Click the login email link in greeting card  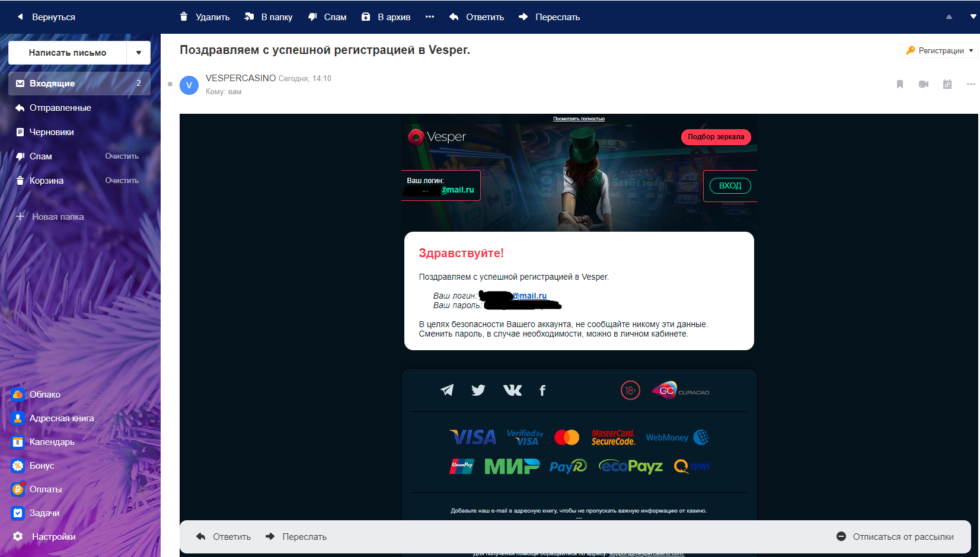coord(529,296)
